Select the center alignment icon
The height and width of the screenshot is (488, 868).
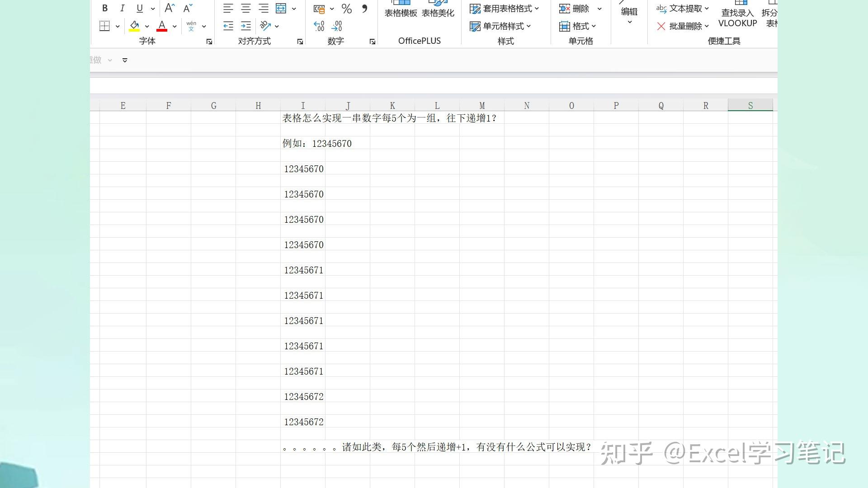(x=245, y=8)
